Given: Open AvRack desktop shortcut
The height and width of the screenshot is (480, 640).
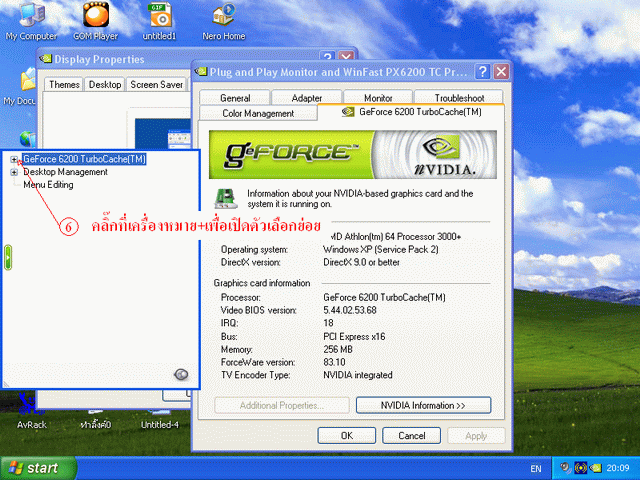Looking at the screenshot, I should coord(31,412).
